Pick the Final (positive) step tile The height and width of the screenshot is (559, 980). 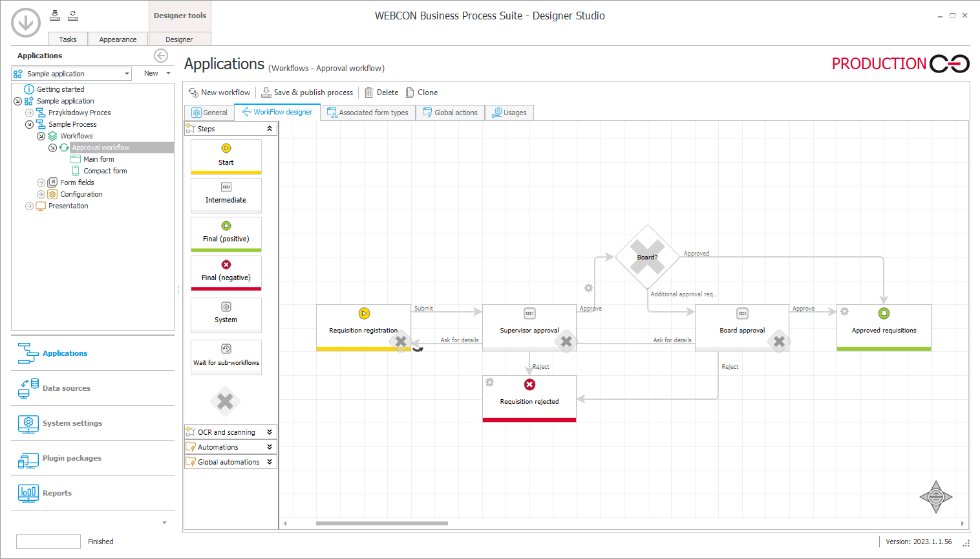(x=226, y=234)
